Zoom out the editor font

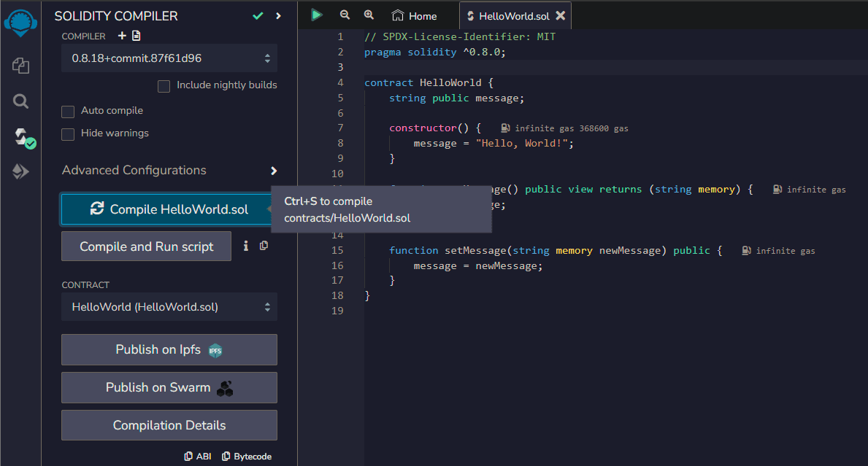tap(345, 15)
